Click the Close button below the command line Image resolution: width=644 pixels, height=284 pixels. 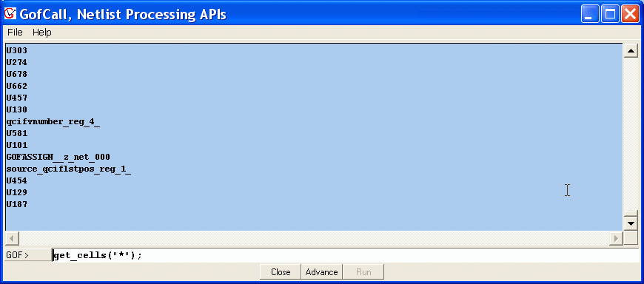coord(281,272)
